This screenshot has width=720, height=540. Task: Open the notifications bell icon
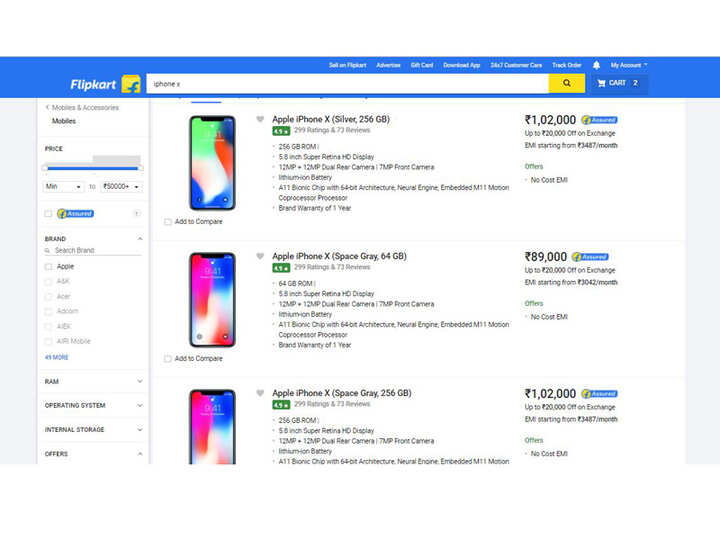click(x=596, y=65)
